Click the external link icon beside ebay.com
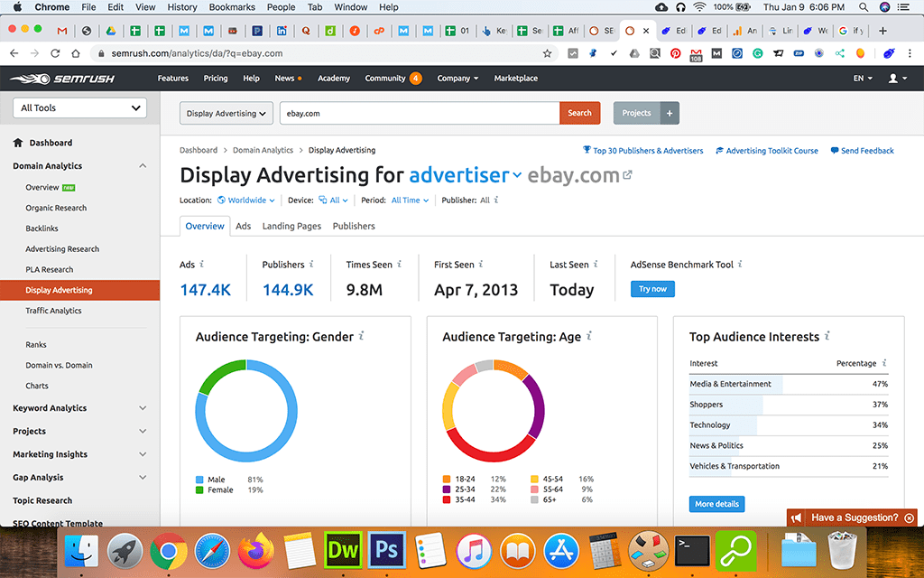 628,174
